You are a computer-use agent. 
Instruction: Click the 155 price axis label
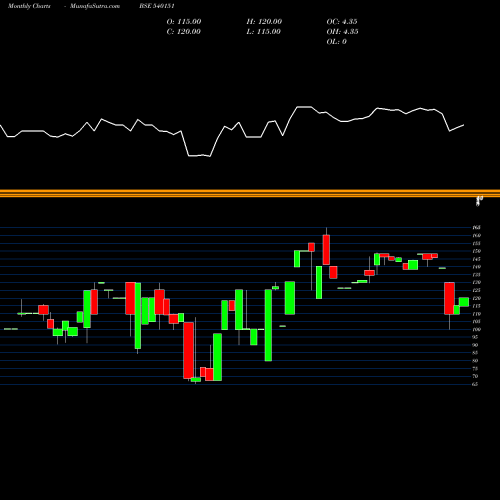[476, 243]
